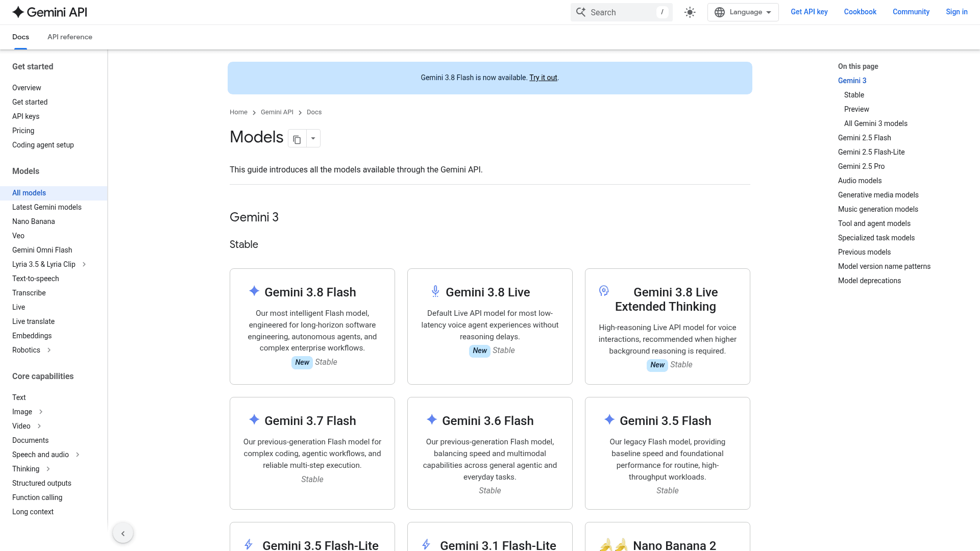Click the breadcrumb chevron after Gemini API
The width and height of the screenshot is (980, 551).
300,113
